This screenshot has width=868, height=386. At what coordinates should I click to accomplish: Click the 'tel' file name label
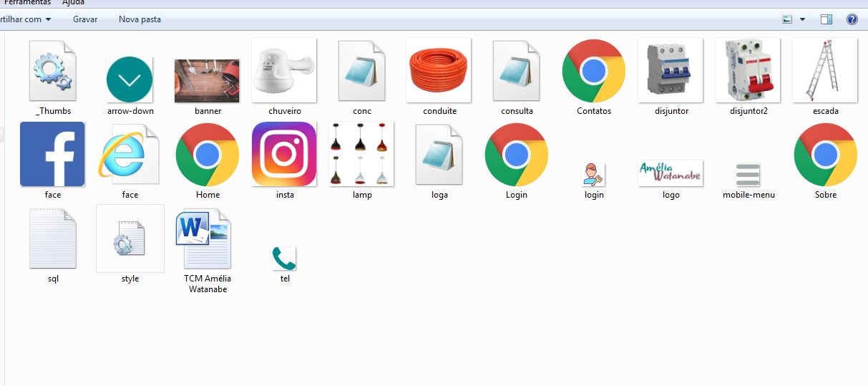click(285, 279)
